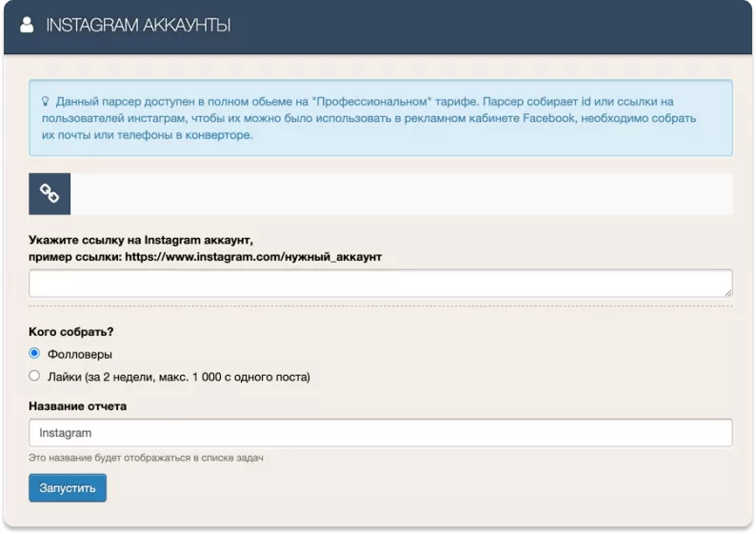This screenshot has width=756, height=534.
Task: Click the lightbulb hint icon
Action: 46,101
